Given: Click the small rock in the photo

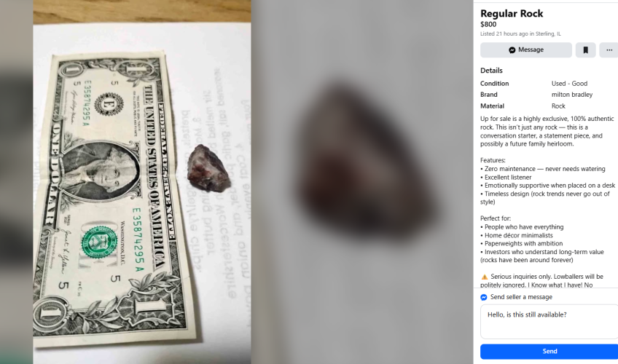Looking at the screenshot, I should [x=208, y=168].
